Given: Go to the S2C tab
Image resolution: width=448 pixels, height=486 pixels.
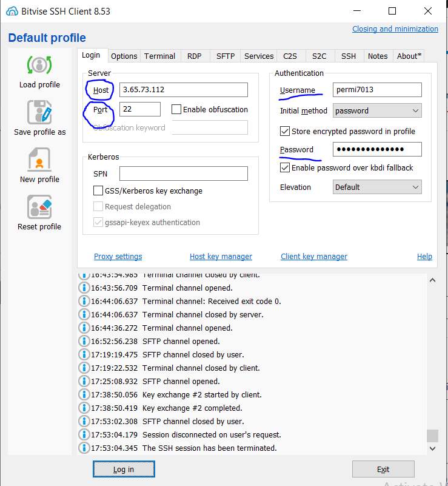Looking at the screenshot, I should (x=319, y=56).
